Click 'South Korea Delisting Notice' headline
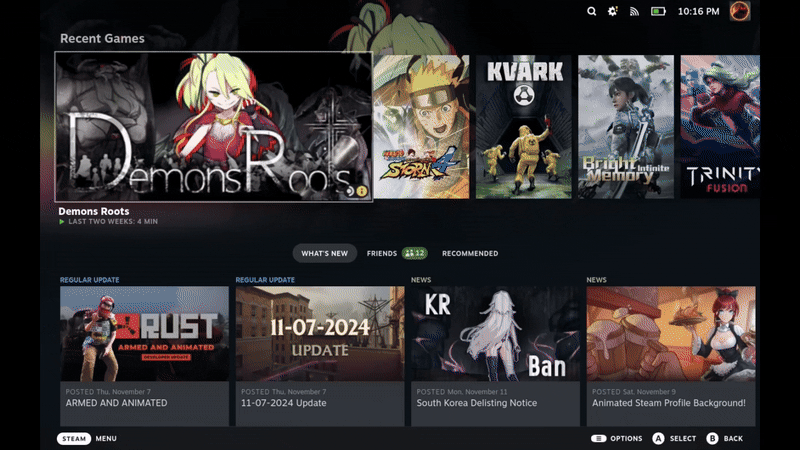 pyautogui.click(x=477, y=403)
